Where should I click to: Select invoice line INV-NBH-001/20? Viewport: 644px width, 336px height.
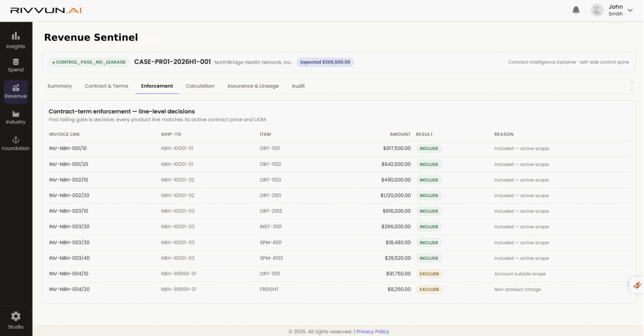pyautogui.click(x=68, y=164)
